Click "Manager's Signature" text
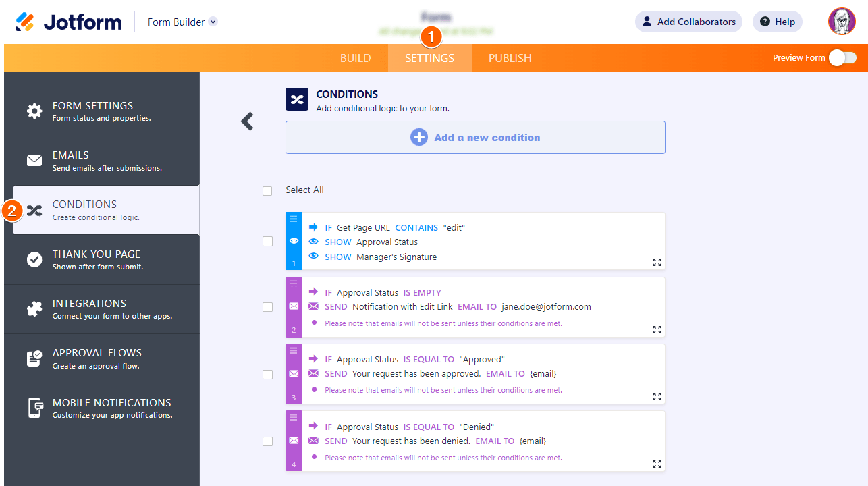The width and height of the screenshot is (868, 486). [396, 256]
